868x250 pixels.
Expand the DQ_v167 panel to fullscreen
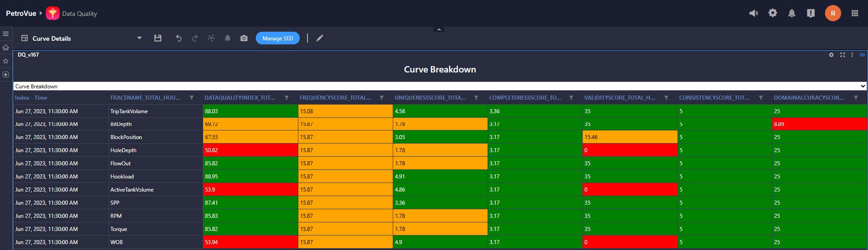[x=843, y=55]
